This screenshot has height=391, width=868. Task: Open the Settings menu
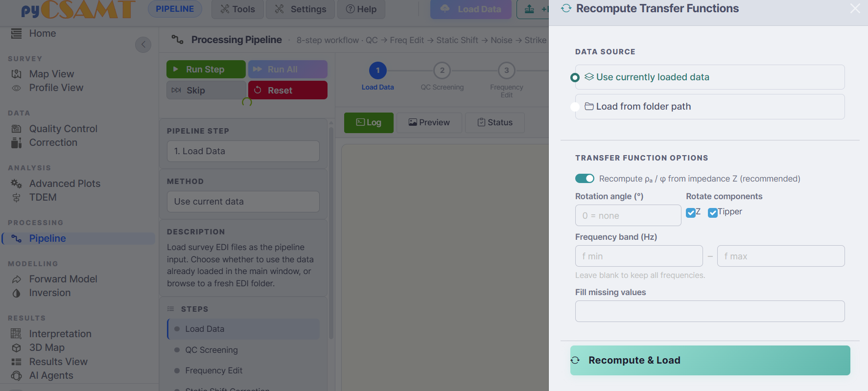(300, 9)
